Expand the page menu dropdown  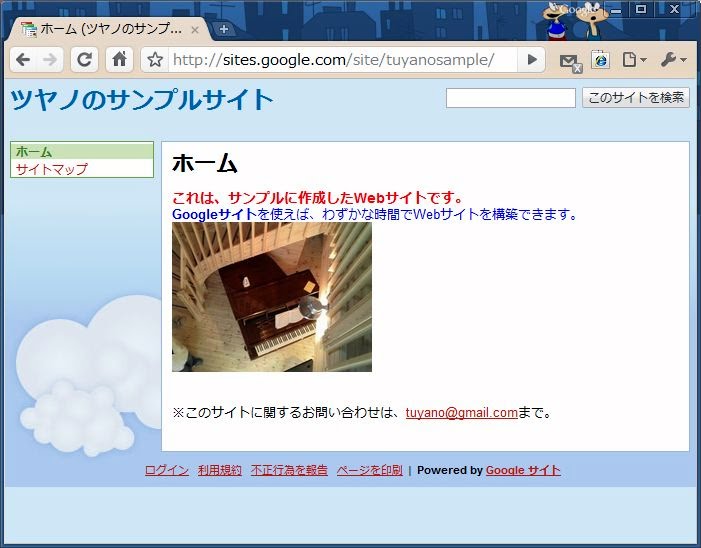click(x=633, y=60)
